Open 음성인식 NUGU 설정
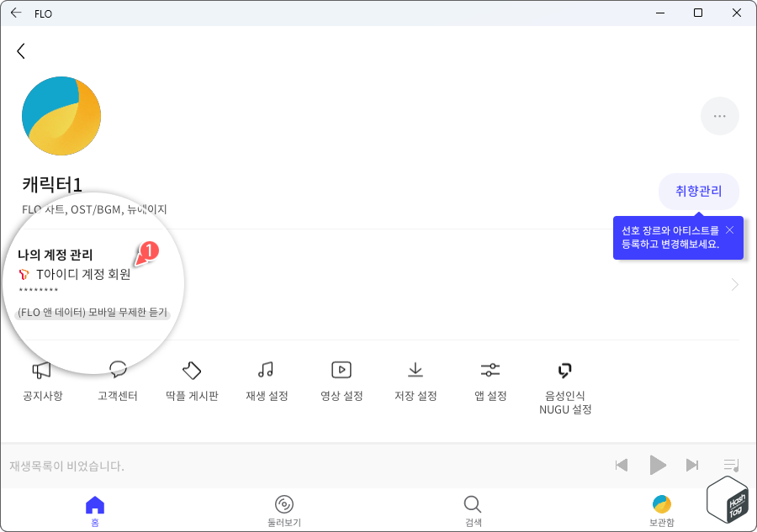Viewport: 757px width, 532px height. [x=564, y=380]
